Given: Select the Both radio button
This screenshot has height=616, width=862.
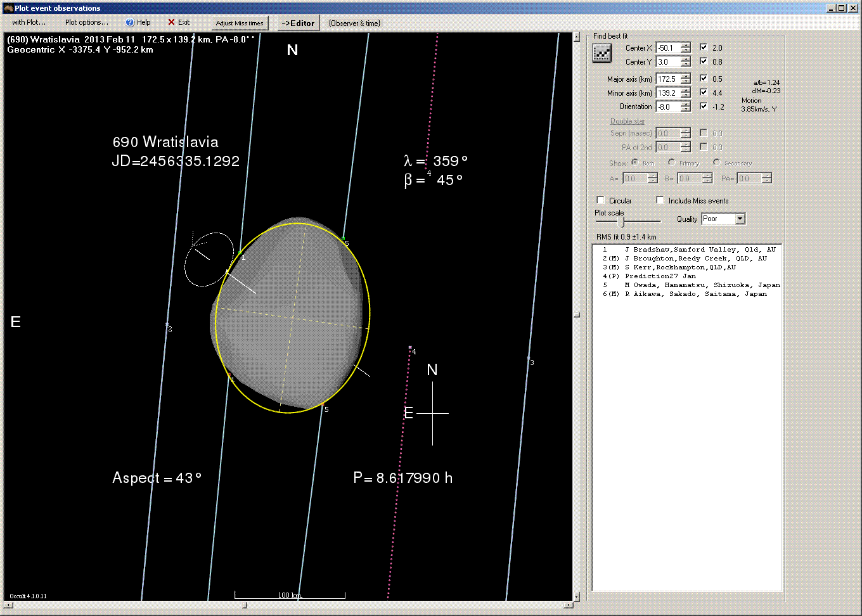Looking at the screenshot, I should pyautogui.click(x=634, y=162).
